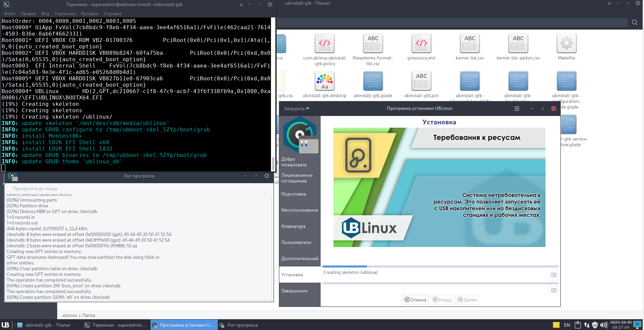Select 'Клавиатура' step in installer sidebar
The image size is (644, 330).
point(293,226)
